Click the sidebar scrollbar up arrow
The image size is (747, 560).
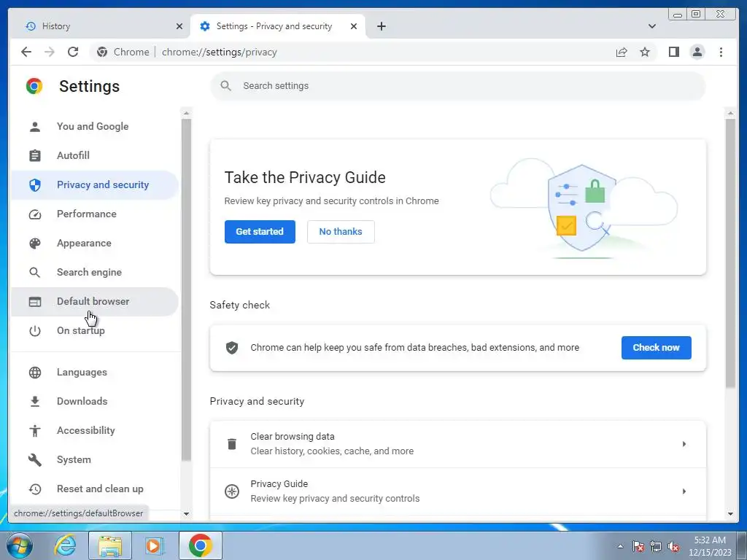pos(186,113)
